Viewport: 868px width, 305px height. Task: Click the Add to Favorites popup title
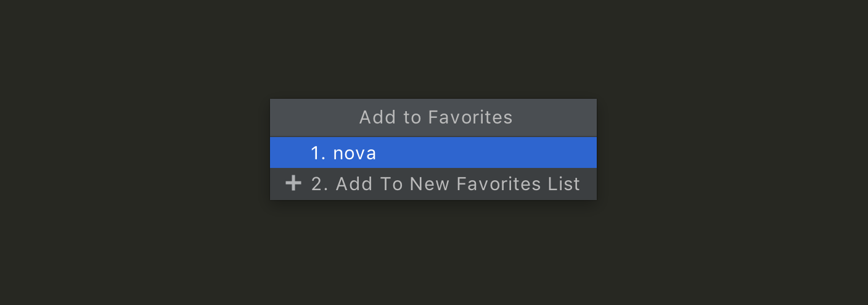(x=435, y=117)
